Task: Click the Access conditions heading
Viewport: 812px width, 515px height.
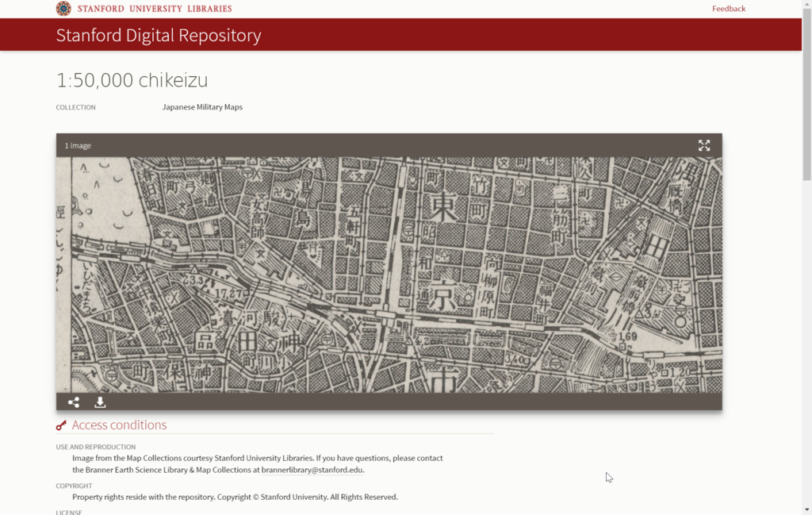Action: (x=119, y=425)
